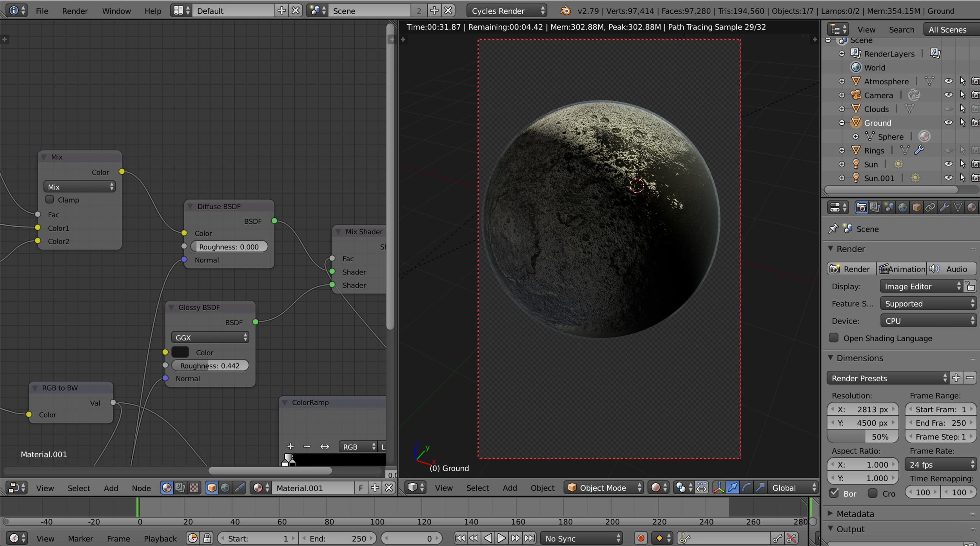Open Playback menu in timeline
Viewport: 980px width, 546px height.
click(160, 539)
